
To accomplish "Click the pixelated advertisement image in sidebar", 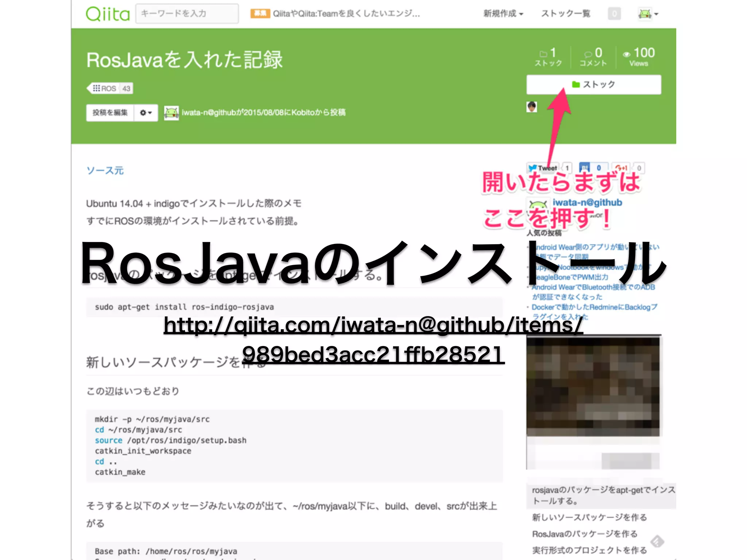I will click(x=593, y=386).
